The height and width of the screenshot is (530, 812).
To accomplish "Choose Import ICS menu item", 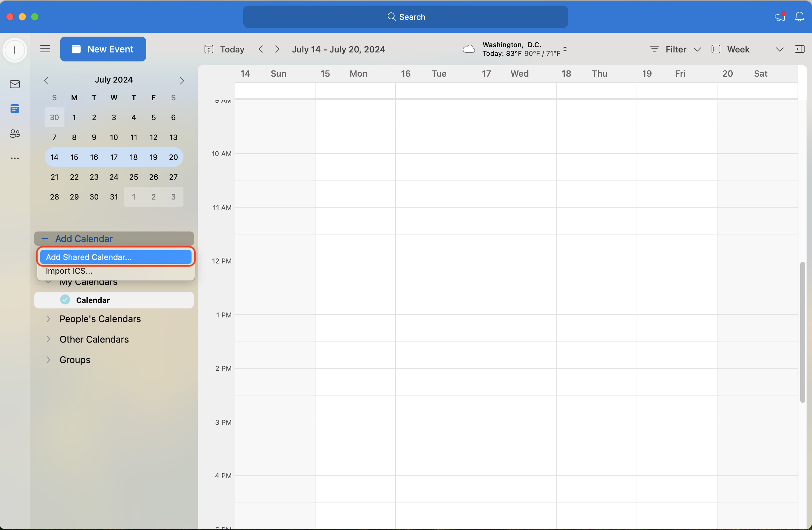I will pyautogui.click(x=69, y=271).
